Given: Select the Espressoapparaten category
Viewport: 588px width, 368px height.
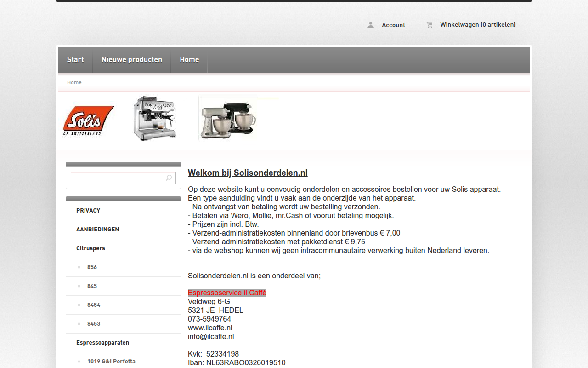Looking at the screenshot, I should 123,343.
